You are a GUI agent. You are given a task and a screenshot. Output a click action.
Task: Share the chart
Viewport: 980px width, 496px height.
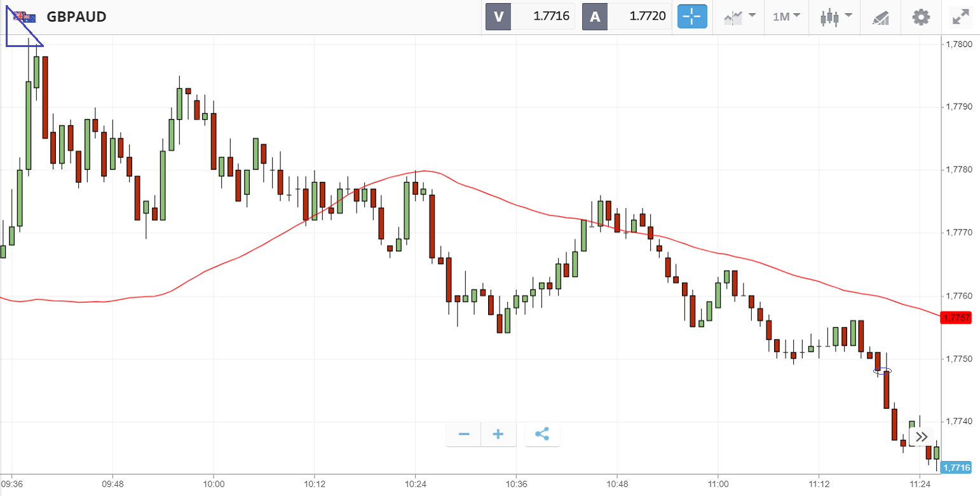click(542, 434)
